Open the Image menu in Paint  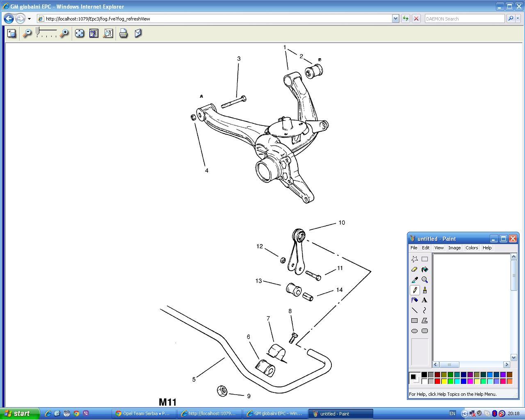point(454,248)
